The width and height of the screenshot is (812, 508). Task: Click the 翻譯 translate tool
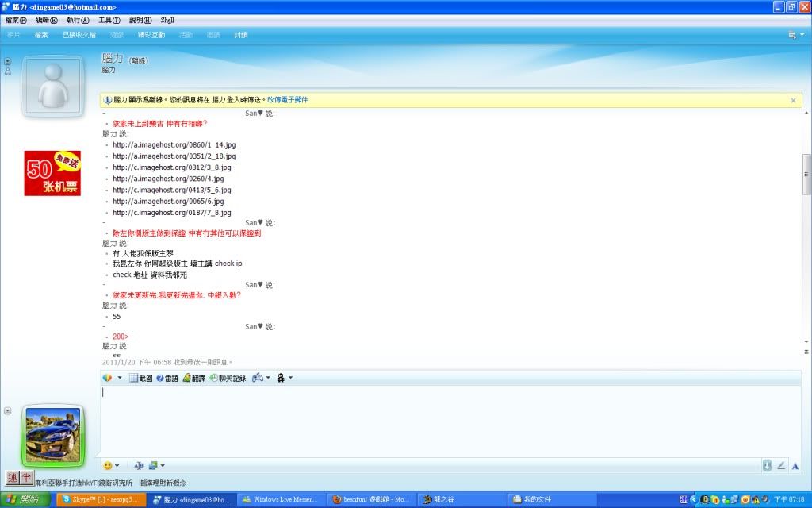194,378
